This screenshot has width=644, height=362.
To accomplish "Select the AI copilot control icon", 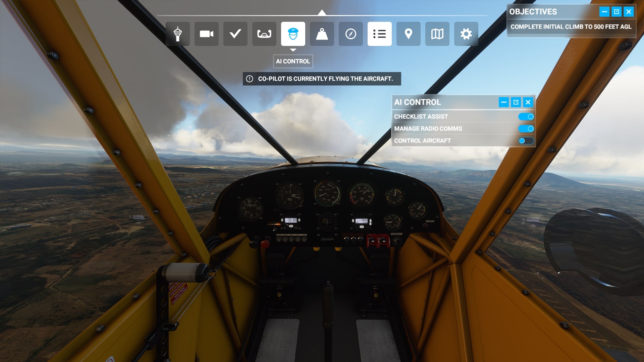I will coord(293,34).
